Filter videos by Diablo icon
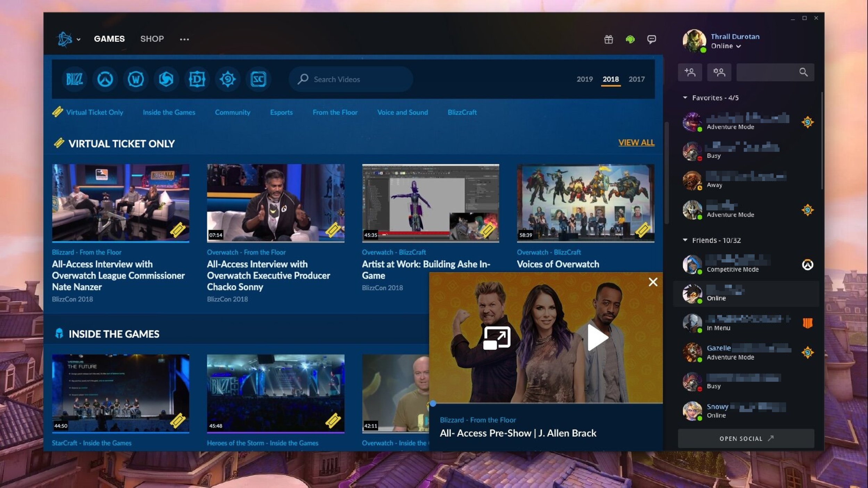This screenshot has width=868, height=488. [197, 79]
